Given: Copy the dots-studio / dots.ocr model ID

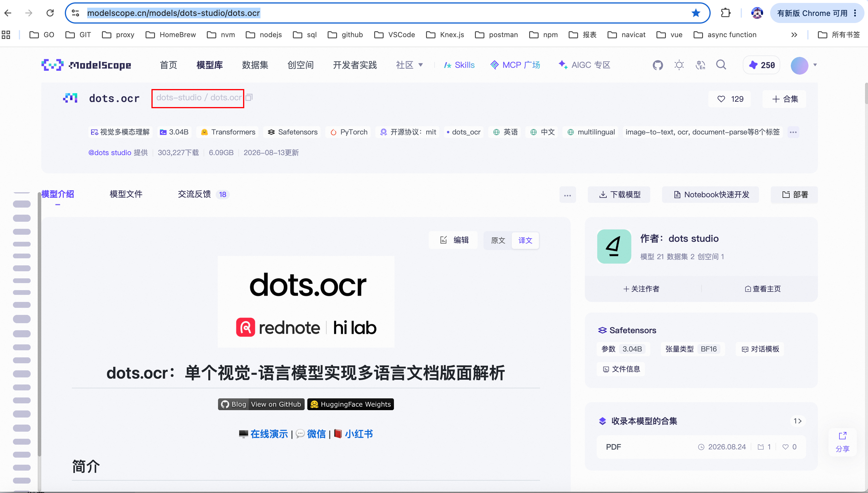Looking at the screenshot, I should point(249,98).
